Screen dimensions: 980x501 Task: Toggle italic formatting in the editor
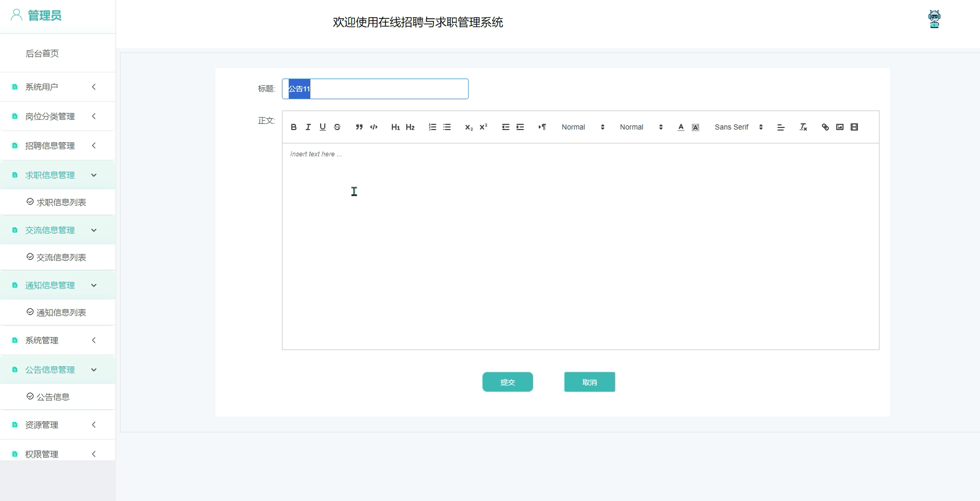[308, 127]
